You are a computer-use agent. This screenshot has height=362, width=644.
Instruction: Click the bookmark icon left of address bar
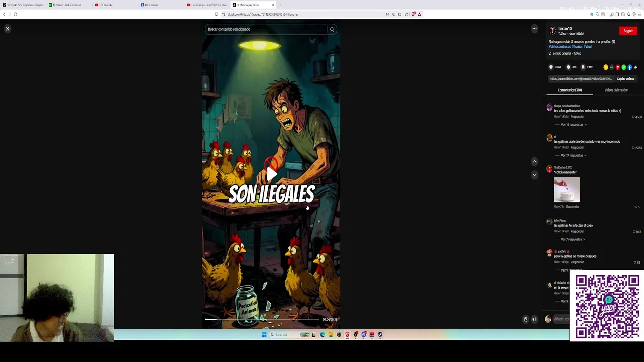tap(216, 14)
